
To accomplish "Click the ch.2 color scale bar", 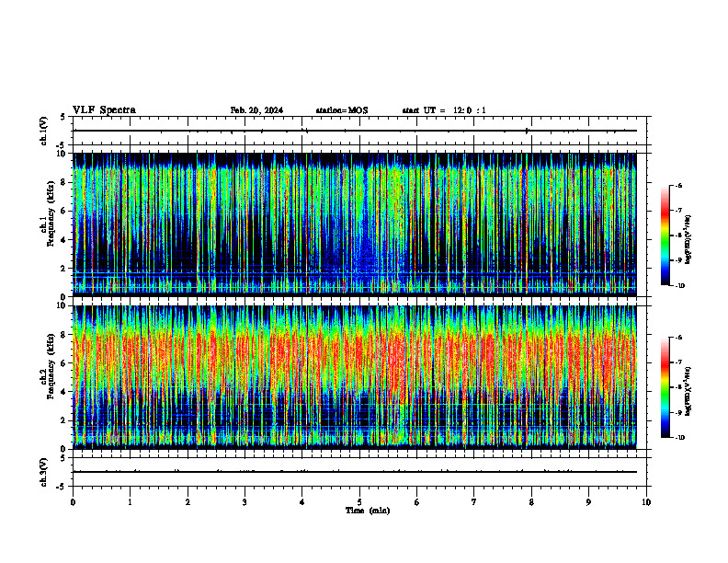I will (x=665, y=387).
